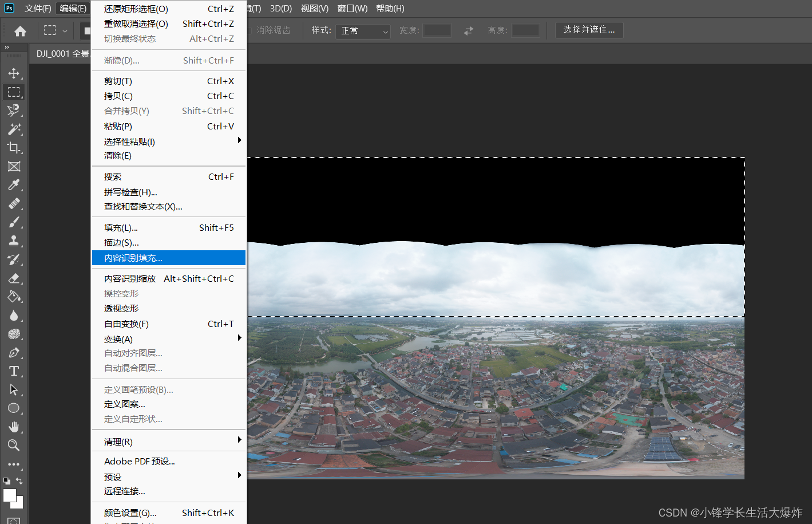Select the Path Selection tool
The width and height of the screenshot is (812, 524).
14,390
